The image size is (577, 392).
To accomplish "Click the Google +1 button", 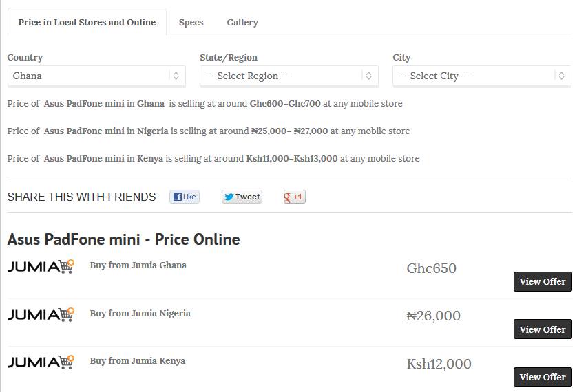I will [294, 197].
